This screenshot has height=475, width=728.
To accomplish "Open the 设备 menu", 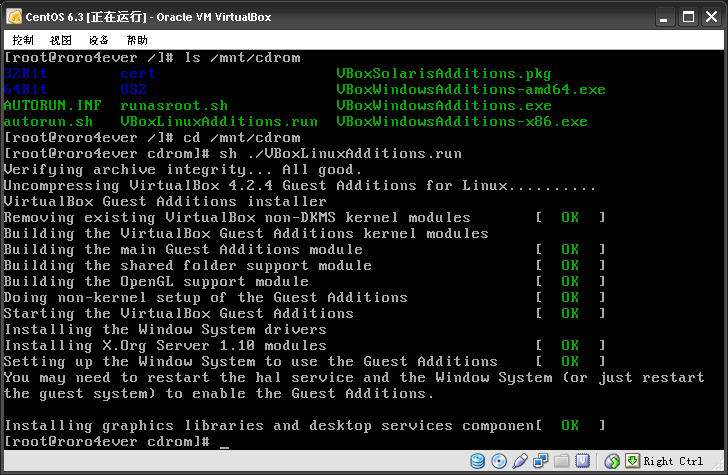I will [x=98, y=40].
